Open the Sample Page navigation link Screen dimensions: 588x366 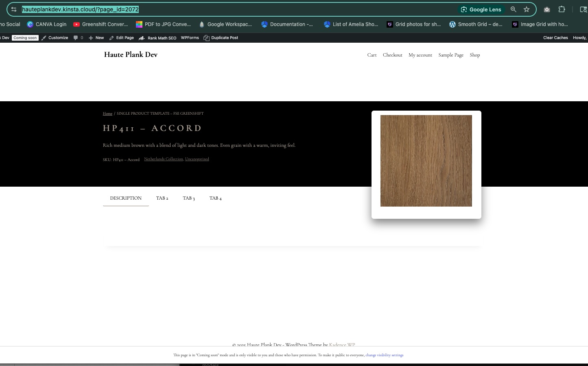click(451, 55)
